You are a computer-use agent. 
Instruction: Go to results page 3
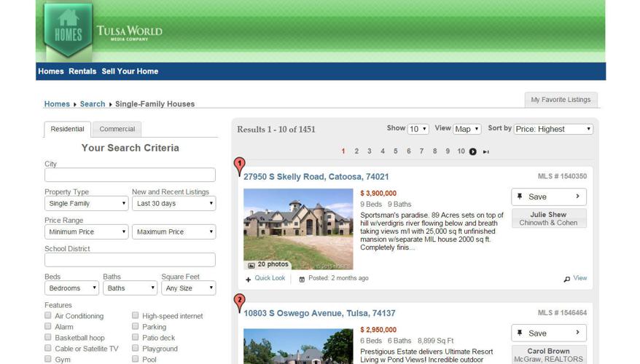click(x=370, y=151)
